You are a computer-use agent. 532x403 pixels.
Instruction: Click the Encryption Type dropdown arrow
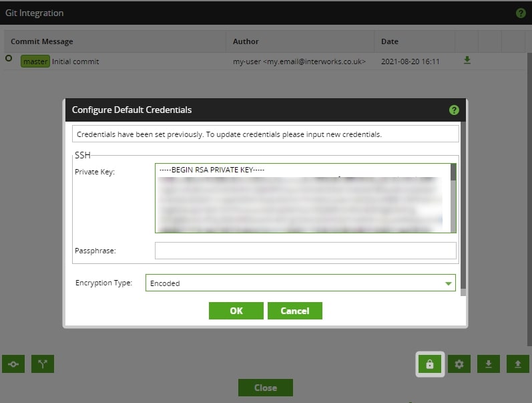448,283
